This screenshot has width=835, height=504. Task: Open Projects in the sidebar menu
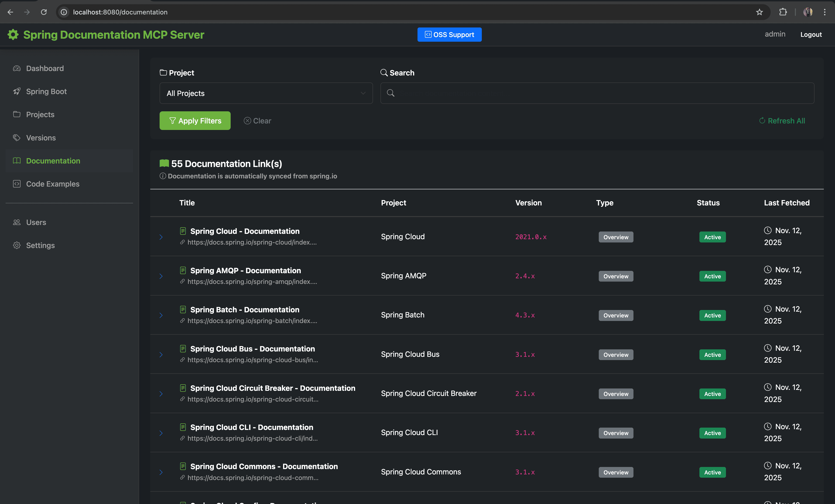coord(40,115)
